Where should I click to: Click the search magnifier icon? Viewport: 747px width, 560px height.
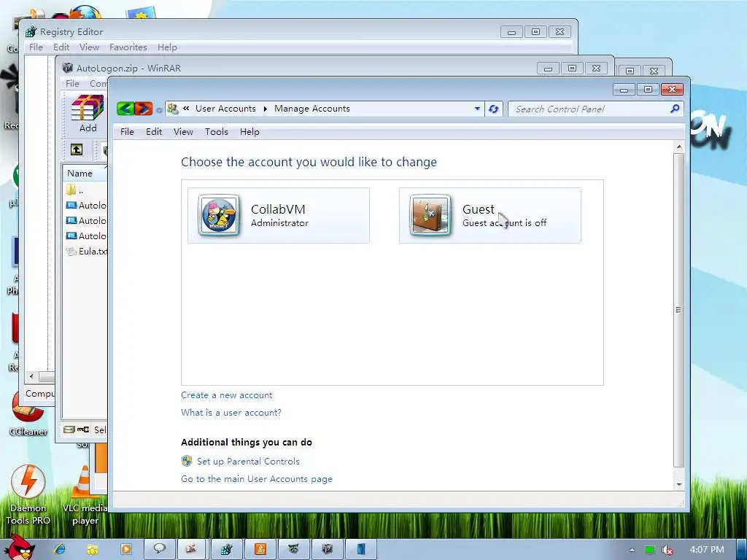675,109
